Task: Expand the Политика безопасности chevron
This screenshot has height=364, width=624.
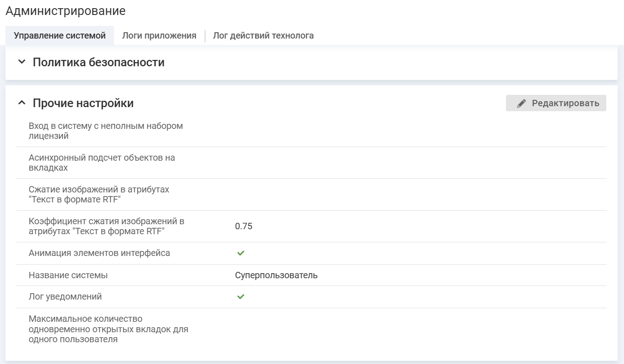Action: [x=22, y=62]
